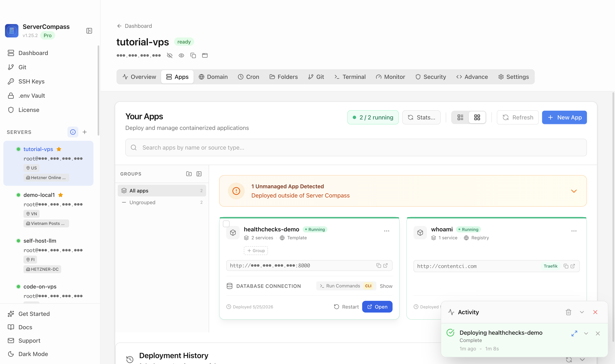Focus the search apps input field

[356, 148]
